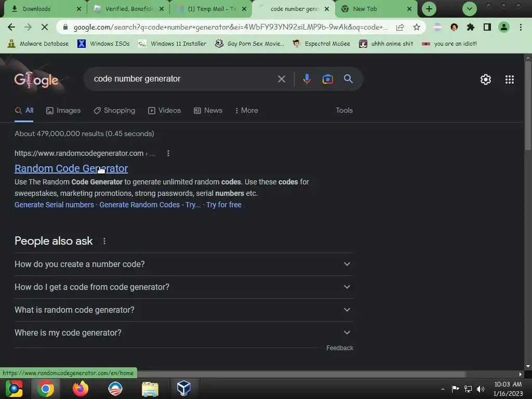Open the Chrome profile avatar

pos(504,27)
